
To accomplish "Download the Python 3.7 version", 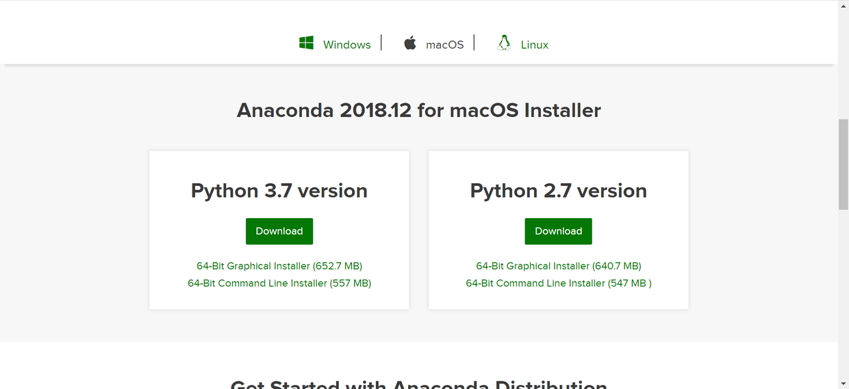I will pos(279,231).
